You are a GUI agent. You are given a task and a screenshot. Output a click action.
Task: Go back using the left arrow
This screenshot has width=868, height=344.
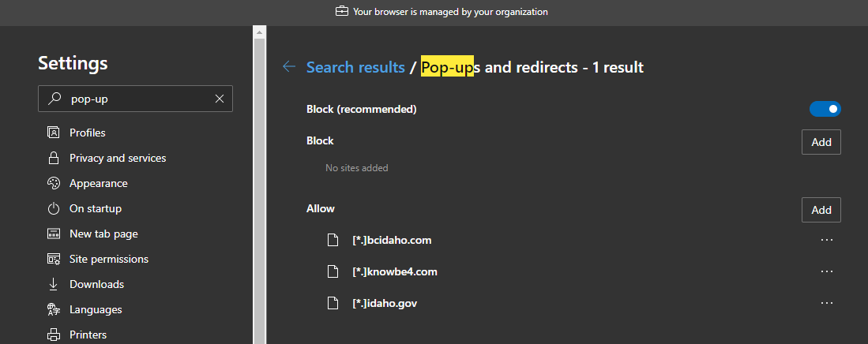pyautogui.click(x=289, y=67)
